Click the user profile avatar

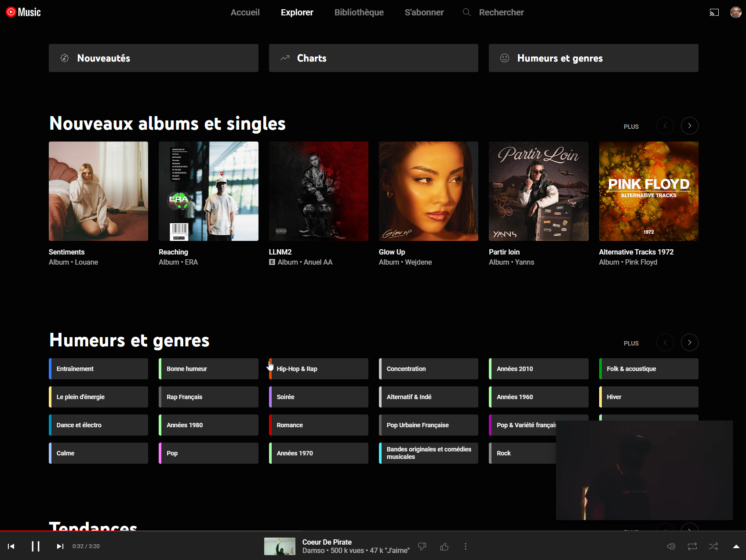pos(735,12)
